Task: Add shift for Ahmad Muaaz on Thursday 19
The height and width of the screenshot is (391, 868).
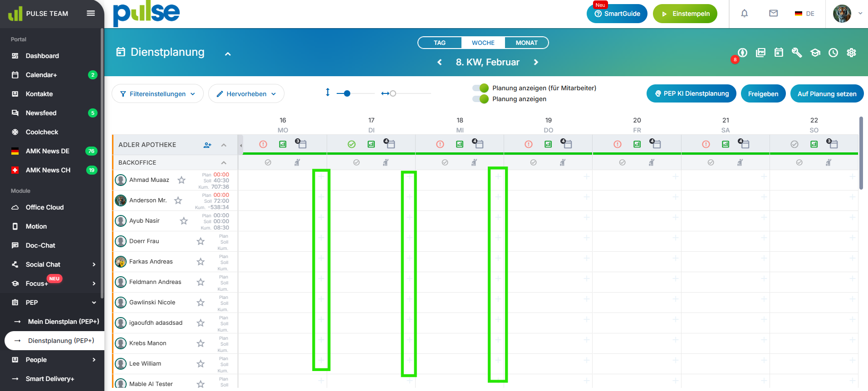Action: pos(586,176)
